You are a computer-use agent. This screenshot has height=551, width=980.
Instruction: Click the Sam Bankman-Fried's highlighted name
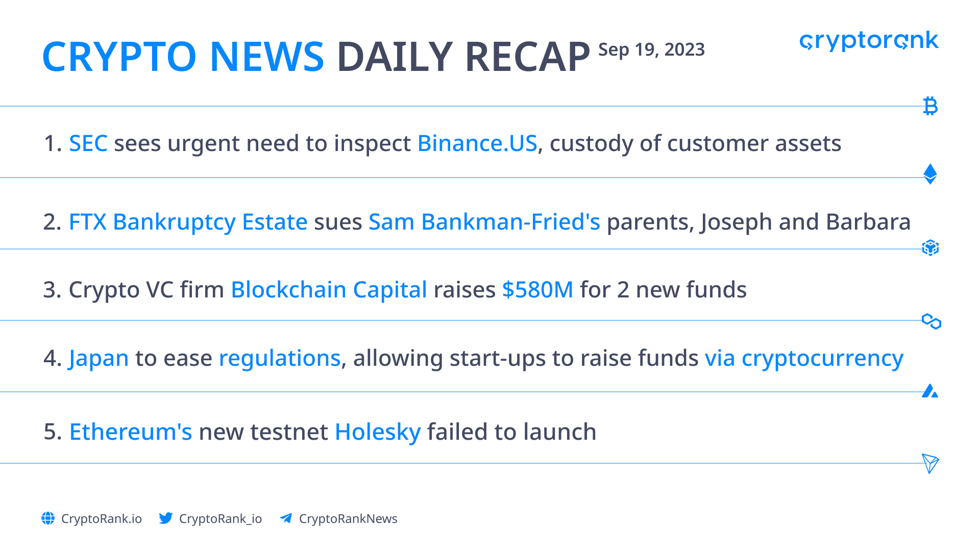pyautogui.click(x=484, y=222)
